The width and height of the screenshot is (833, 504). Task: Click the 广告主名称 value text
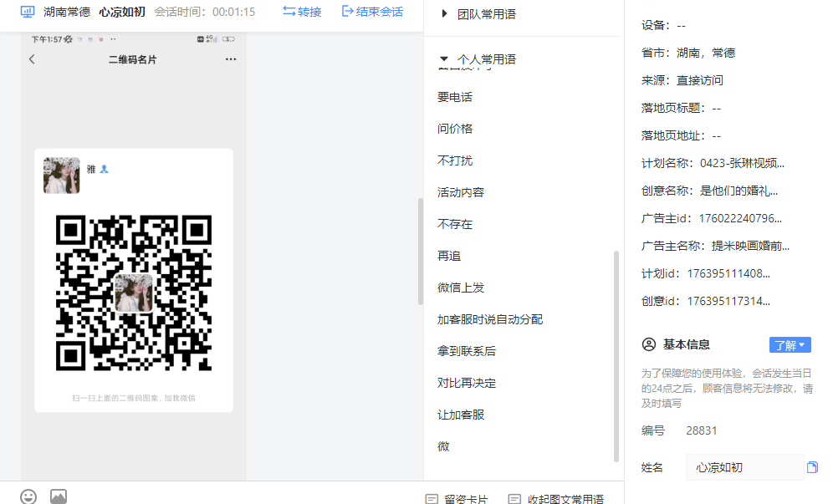[751, 246]
